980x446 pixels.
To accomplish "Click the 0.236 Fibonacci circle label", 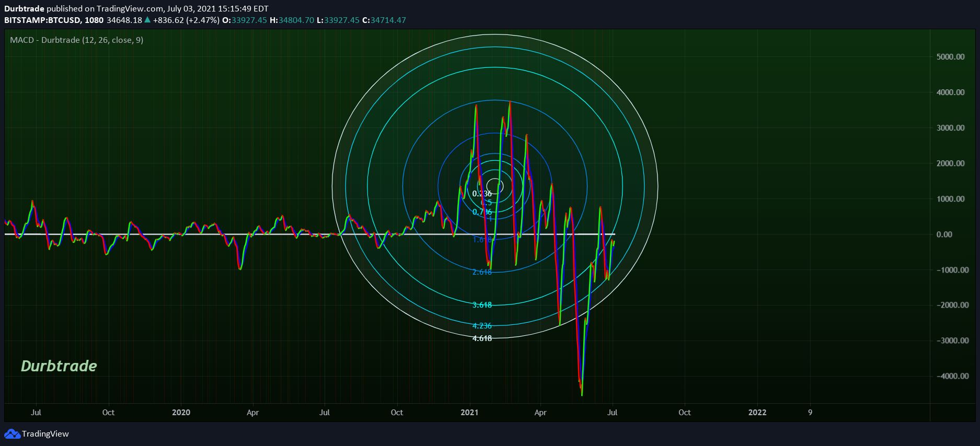I will pyautogui.click(x=482, y=194).
